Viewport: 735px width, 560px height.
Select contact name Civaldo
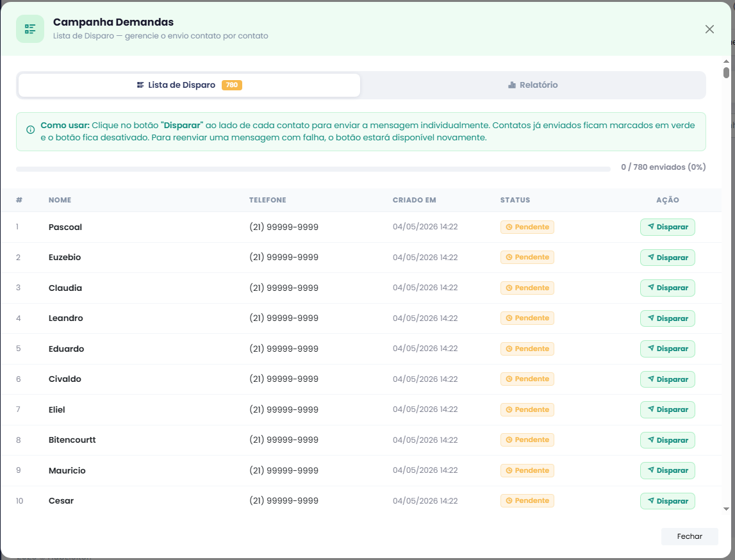tap(65, 379)
